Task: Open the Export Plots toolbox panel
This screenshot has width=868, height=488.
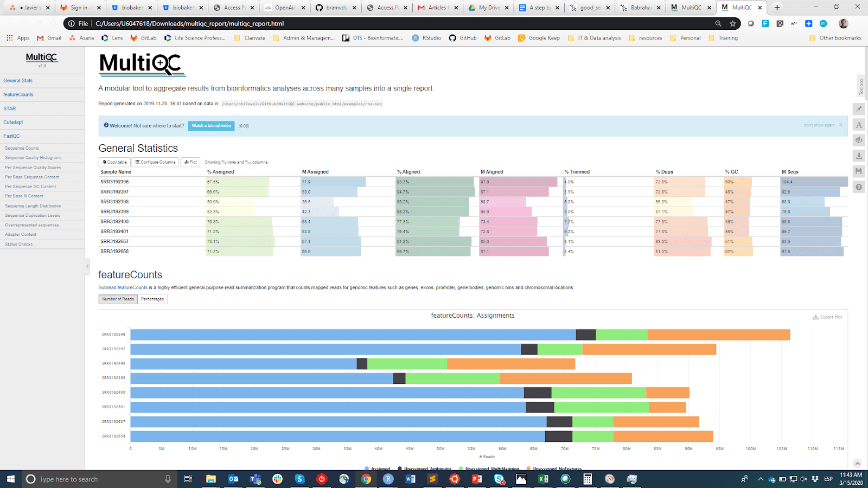Action: coord(859,156)
